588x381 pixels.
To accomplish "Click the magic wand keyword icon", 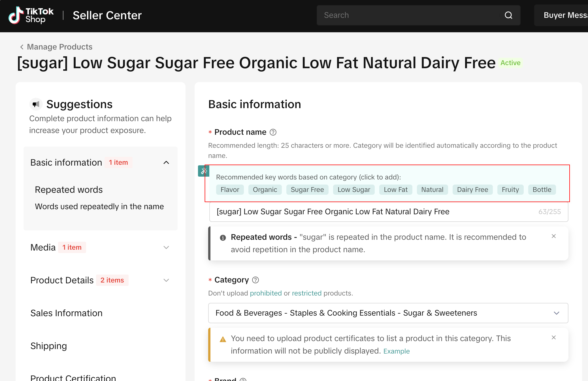I will tap(204, 171).
